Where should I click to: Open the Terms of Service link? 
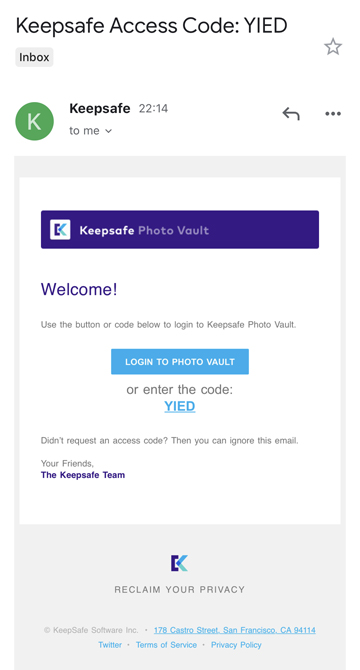pyautogui.click(x=166, y=645)
